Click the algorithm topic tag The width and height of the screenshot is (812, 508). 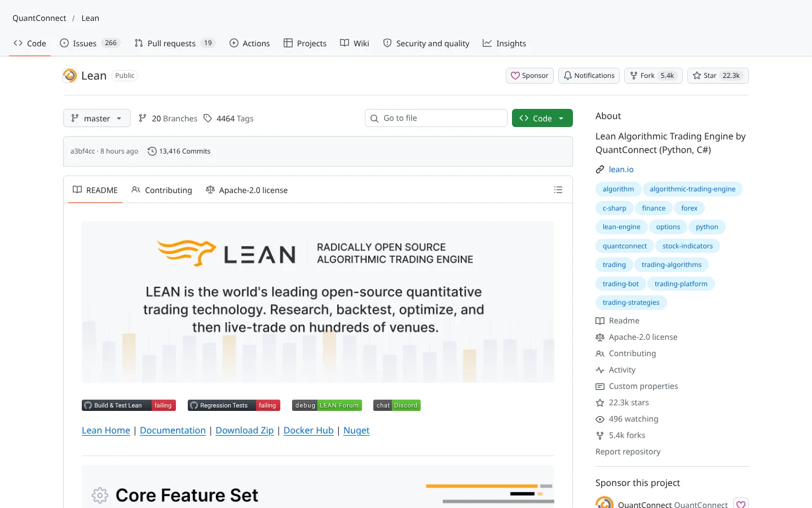point(618,189)
